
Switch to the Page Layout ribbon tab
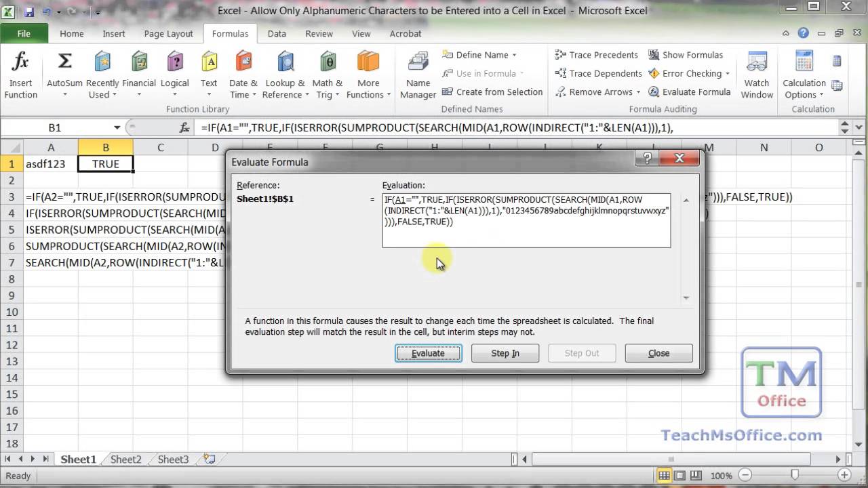[168, 33]
